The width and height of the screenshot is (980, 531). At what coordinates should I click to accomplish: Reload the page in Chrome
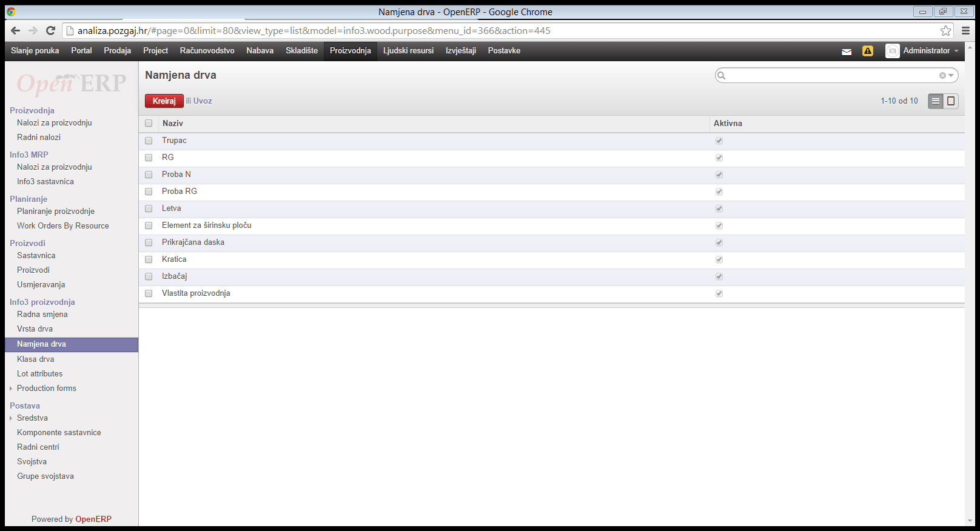pos(51,31)
